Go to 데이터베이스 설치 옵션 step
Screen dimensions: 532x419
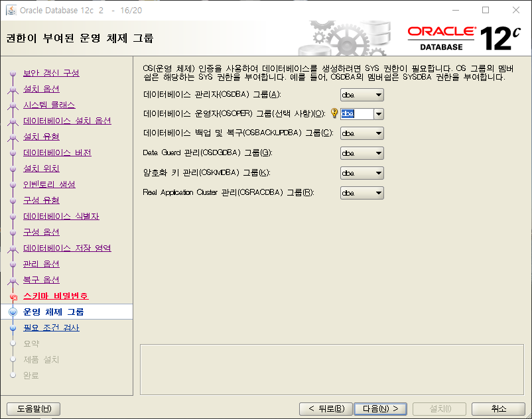[x=67, y=121]
